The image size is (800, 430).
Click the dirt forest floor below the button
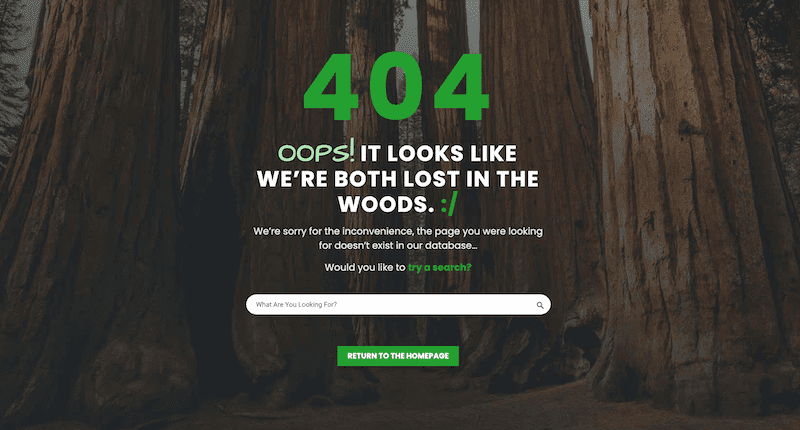click(x=398, y=403)
